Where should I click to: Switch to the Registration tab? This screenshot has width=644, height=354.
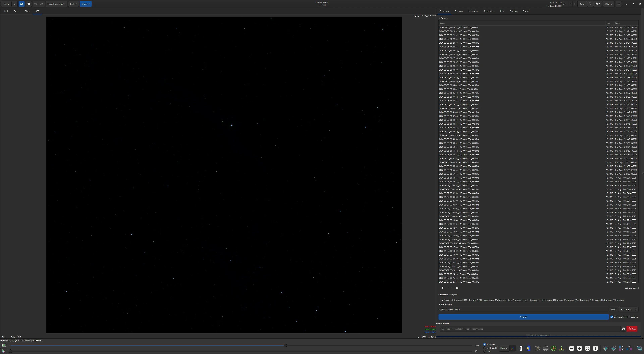tap(489, 11)
